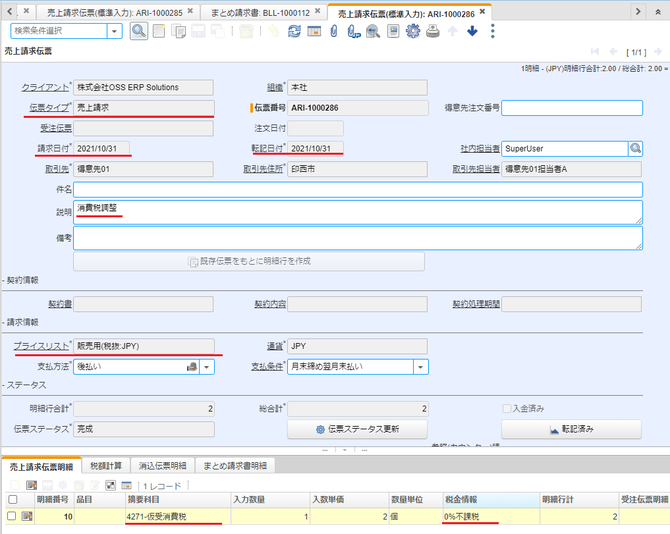This screenshot has width=670, height=534.
Task: Click the 取引先 label link
Action: [x=57, y=169]
